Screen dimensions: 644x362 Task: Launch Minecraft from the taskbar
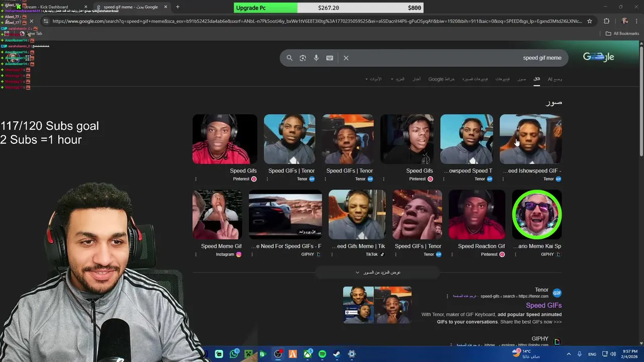tap(248, 354)
